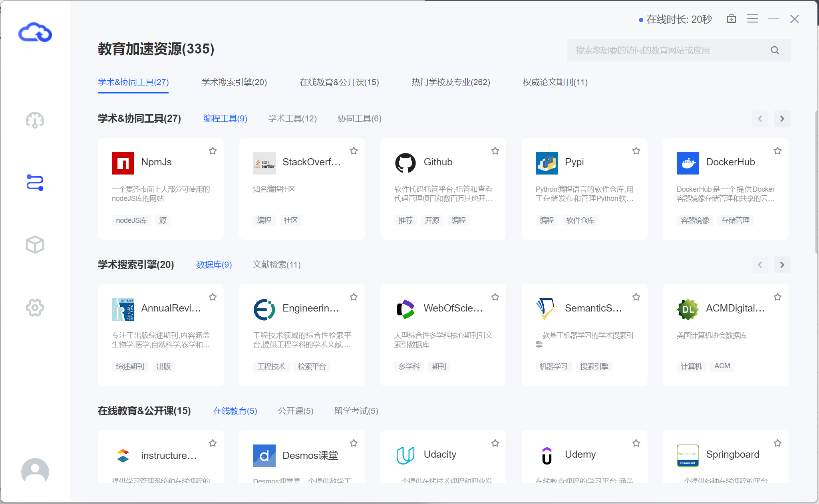The height and width of the screenshot is (504, 819).
Task: Open the Instructure logo icon
Action: pos(123,456)
